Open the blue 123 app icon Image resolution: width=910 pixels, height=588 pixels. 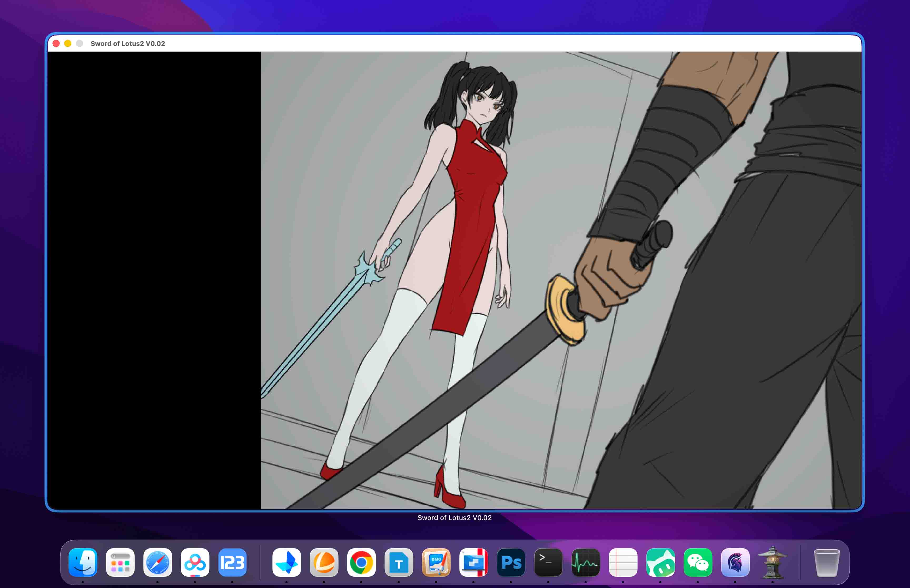[x=233, y=562]
